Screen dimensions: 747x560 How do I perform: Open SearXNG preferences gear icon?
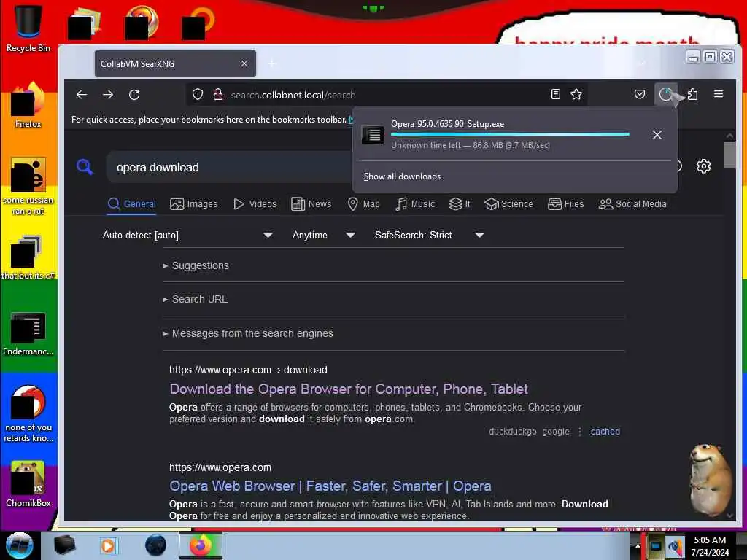coord(704,166)
